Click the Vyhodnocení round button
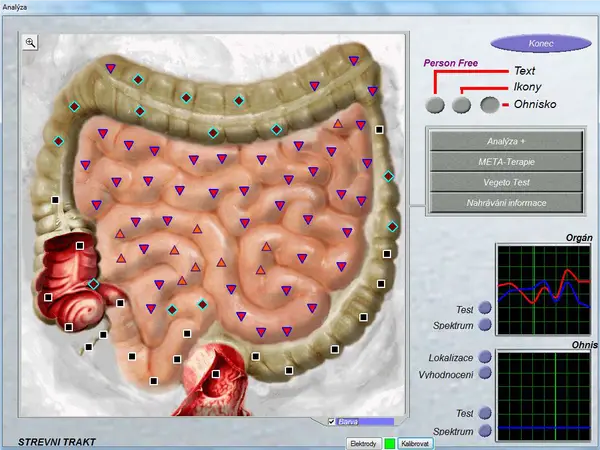Image resolution: width=600 pixels, height=450 pixels. [485, 373]
